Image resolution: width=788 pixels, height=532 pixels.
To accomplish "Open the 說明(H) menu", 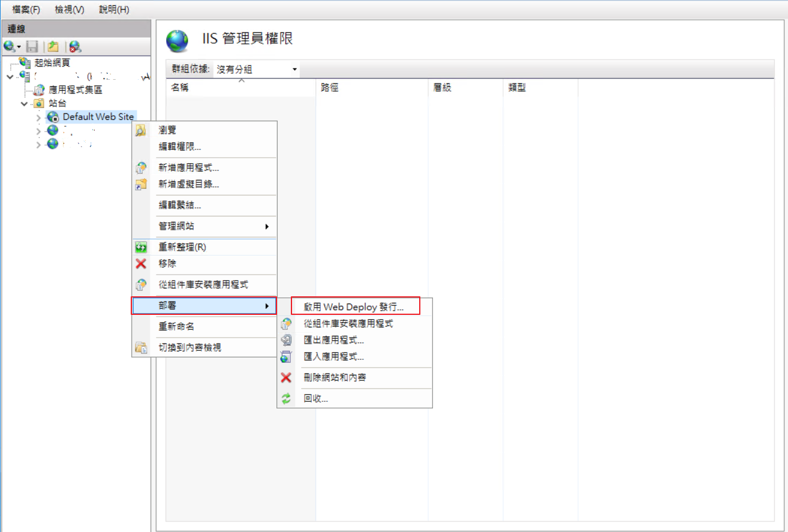I will tap(114, 10).
